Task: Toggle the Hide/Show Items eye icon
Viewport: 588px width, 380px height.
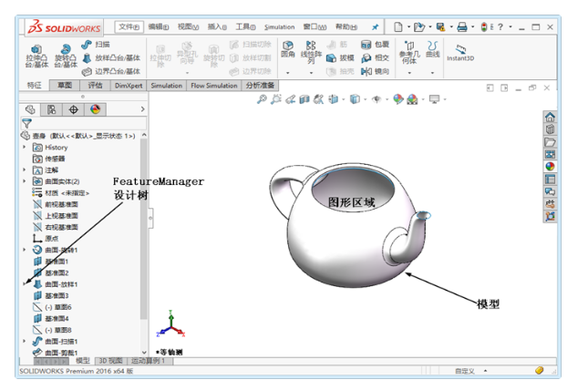Action: pyautogui.click(x=377, y=99)
